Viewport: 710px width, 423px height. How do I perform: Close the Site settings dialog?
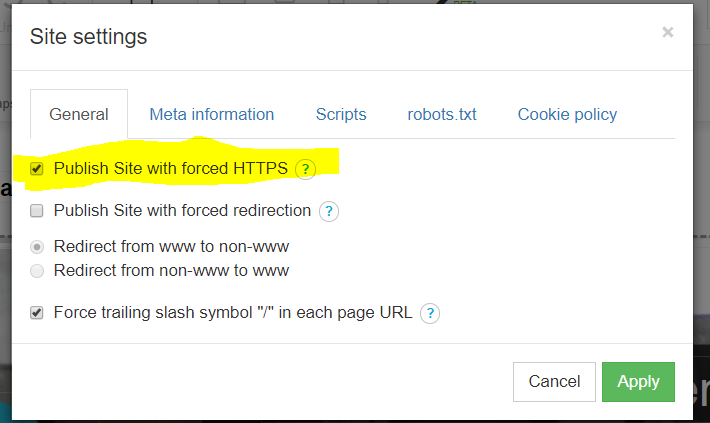pos(667,32)
